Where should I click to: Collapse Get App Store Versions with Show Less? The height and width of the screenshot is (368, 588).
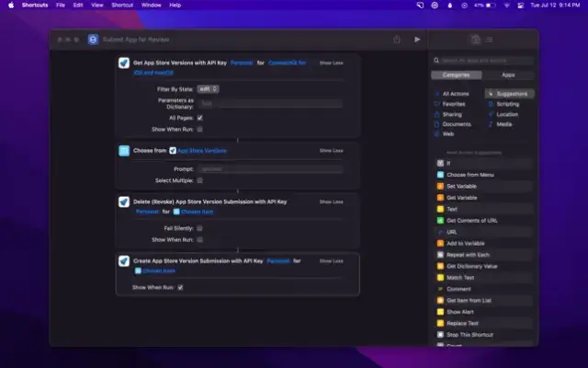click(x=331, y=63)
